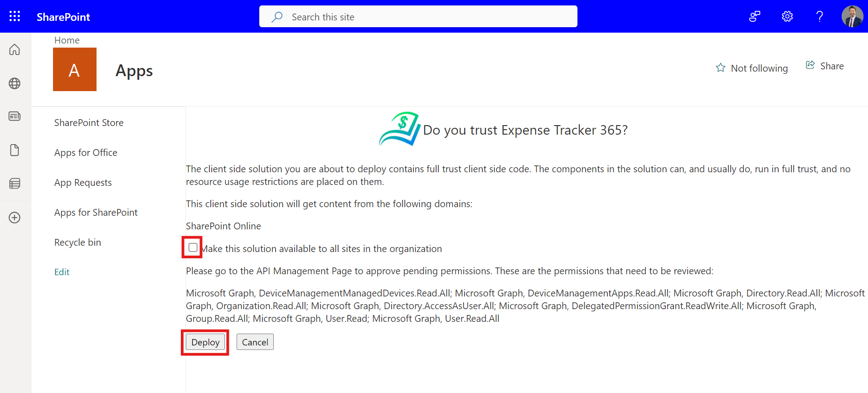The width and height of the screenshot is (868, 393).
Task: Click the 'DelegatedPermissionGrant.ReadWrite.All' permission text
Action: coord(657,306)
